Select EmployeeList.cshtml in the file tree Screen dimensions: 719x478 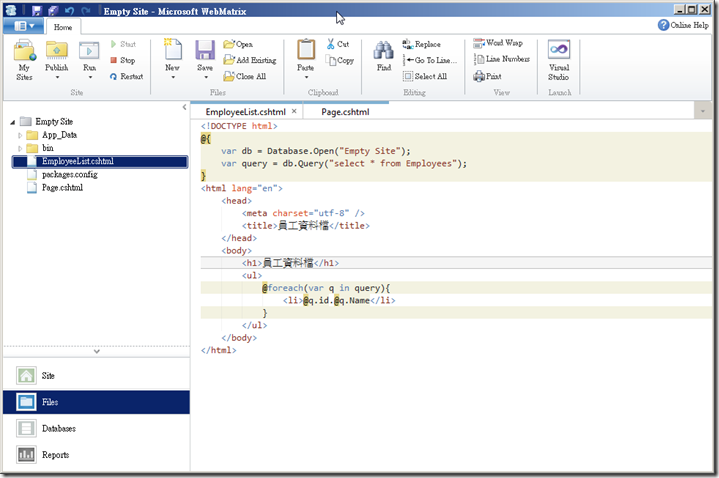point(100,161)
